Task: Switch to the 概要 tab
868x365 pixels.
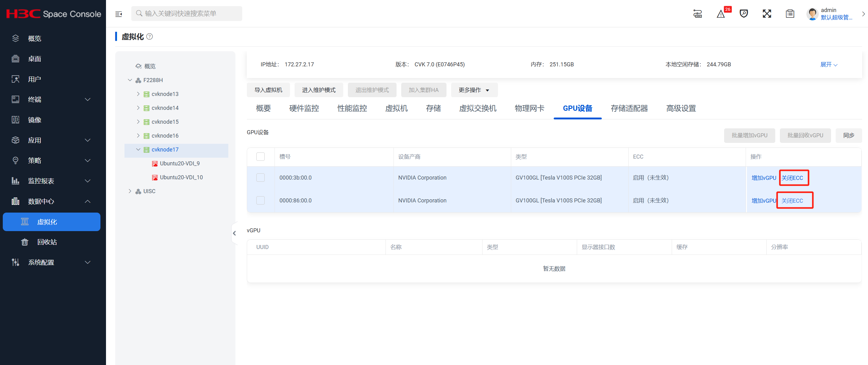Action: coord(263,108)
